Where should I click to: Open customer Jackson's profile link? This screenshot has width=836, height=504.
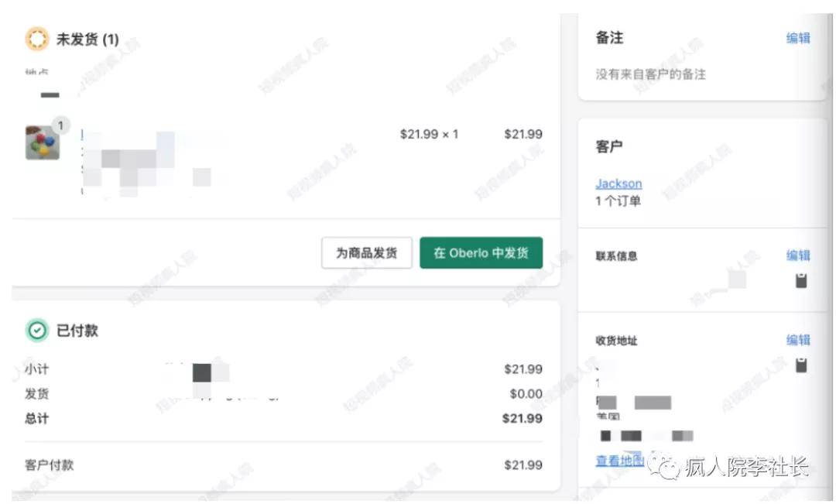click(618, 183)
